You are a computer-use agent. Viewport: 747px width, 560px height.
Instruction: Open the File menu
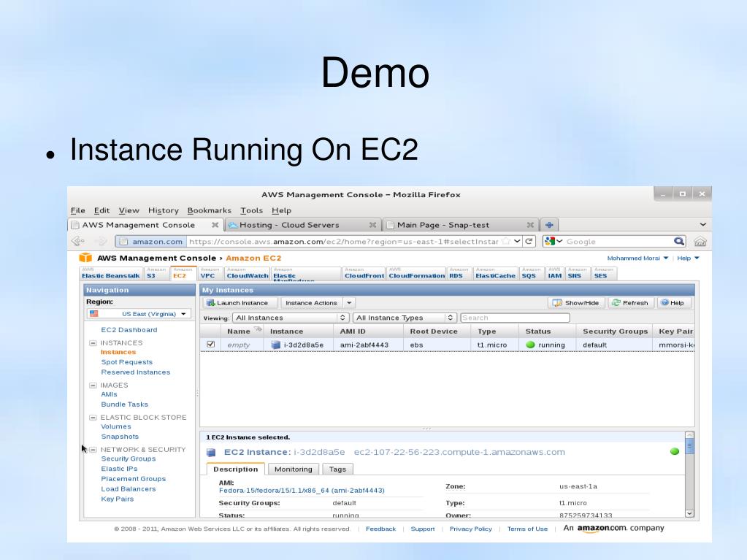[x=77, y=210]
